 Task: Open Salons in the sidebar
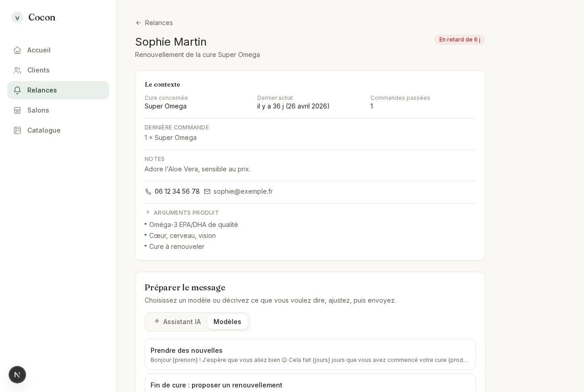tap(58, 110)
